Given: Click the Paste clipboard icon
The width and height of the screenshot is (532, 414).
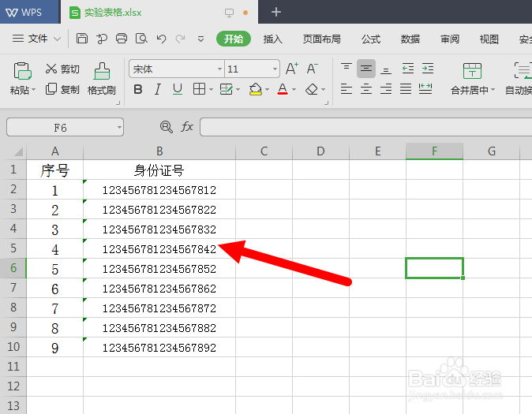Looking at the screenshot, I should (22, 71).
